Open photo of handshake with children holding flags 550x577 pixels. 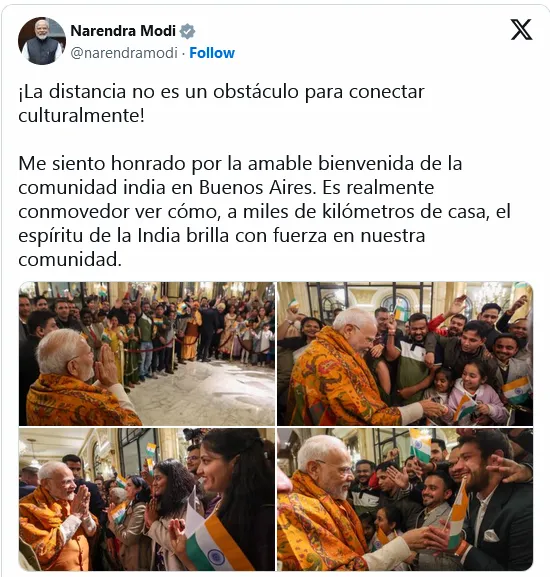[405, 354]
